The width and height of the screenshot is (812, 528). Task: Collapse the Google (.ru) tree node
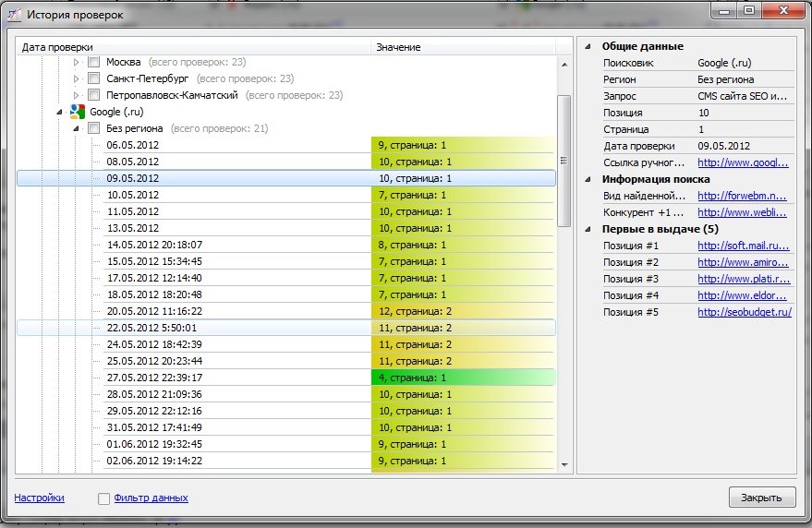tap(60, 112)
